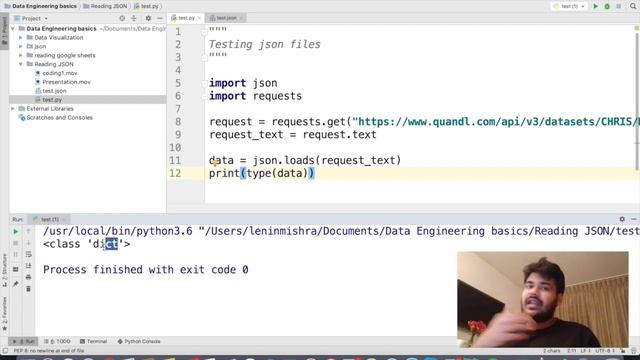Open Favorites side tool window tab
This screenshot has height=360, width=640.
click(4, 313)
